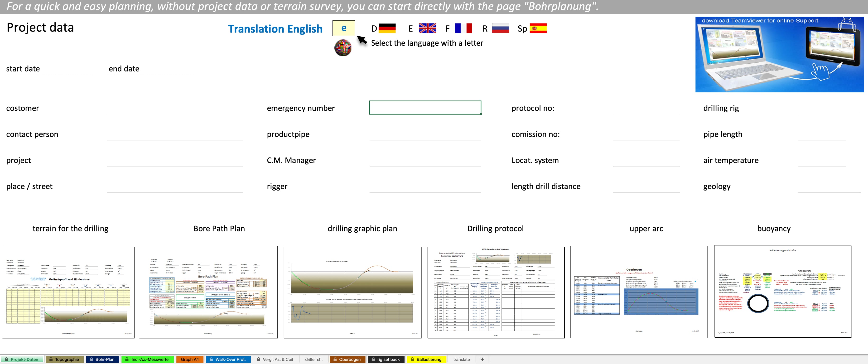This screenshot has height=364, width=868.
Task: Click the translate sheet tab
Action: coord(461,359)
